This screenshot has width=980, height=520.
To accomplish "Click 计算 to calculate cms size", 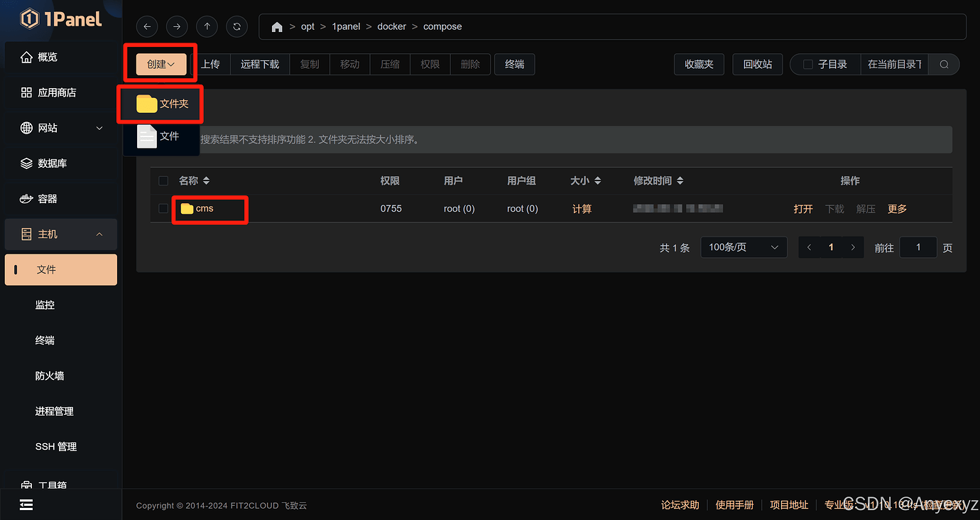I will pyautogui.click(x=582, y=209).
